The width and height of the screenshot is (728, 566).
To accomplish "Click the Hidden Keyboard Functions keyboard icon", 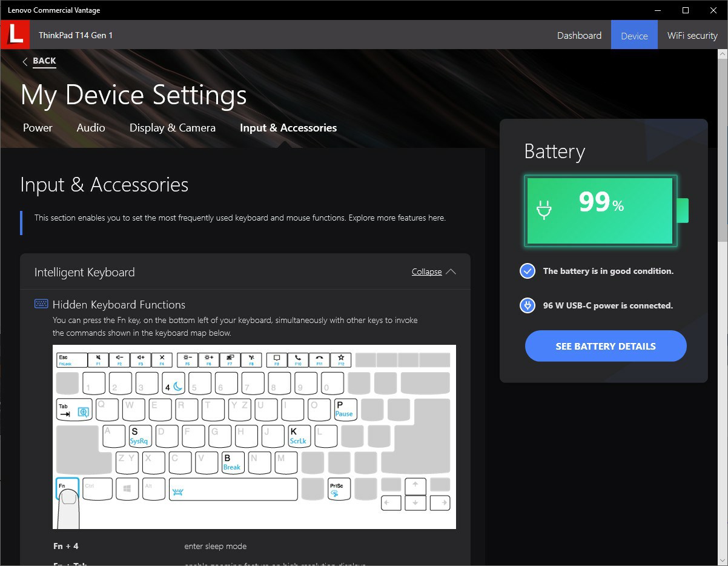I will click(41, 304).
